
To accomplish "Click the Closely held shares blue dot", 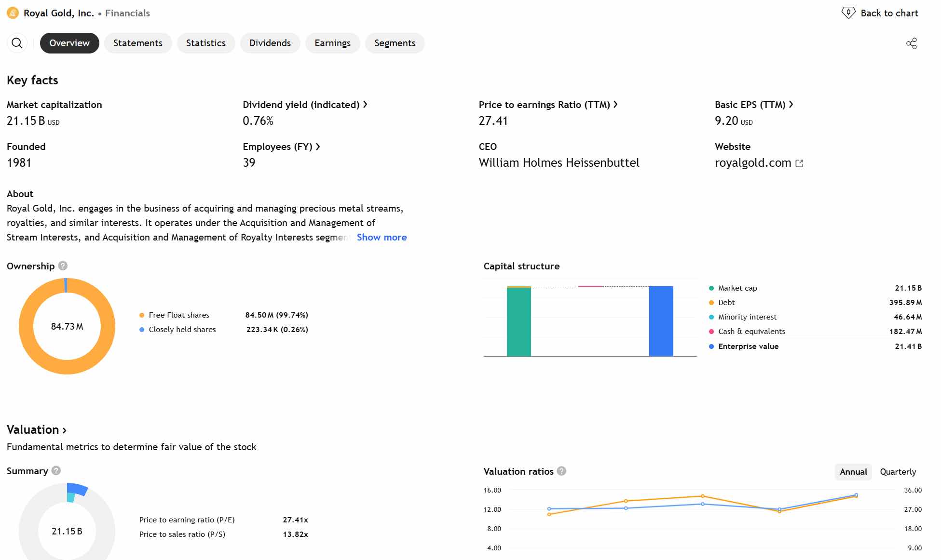I will coord(142,330).
